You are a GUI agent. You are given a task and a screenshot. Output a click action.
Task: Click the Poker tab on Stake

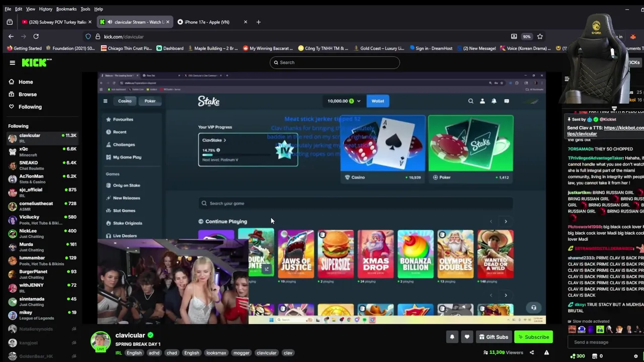pos(150,101)
